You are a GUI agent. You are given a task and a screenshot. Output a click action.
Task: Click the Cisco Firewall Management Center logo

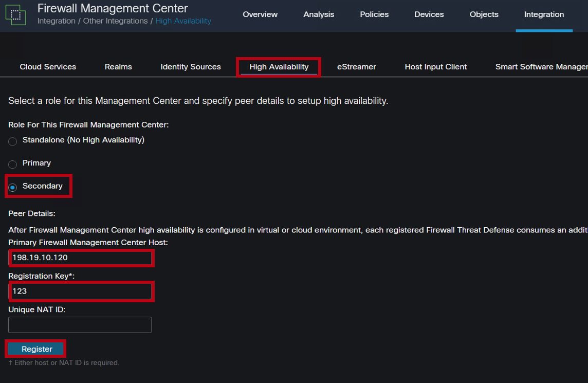pyautogui.click(x=16, y=14)
